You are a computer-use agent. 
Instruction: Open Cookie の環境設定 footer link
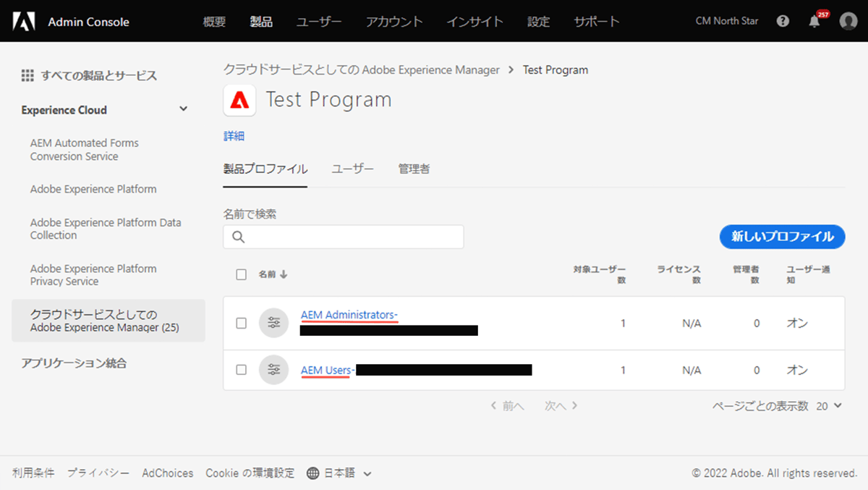[x=250, y=473]
